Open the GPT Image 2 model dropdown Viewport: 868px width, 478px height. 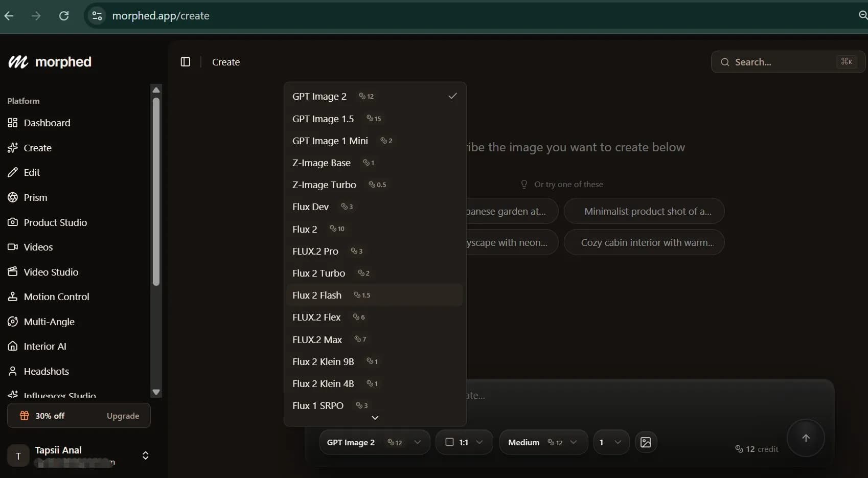click(x=374, y=442)
